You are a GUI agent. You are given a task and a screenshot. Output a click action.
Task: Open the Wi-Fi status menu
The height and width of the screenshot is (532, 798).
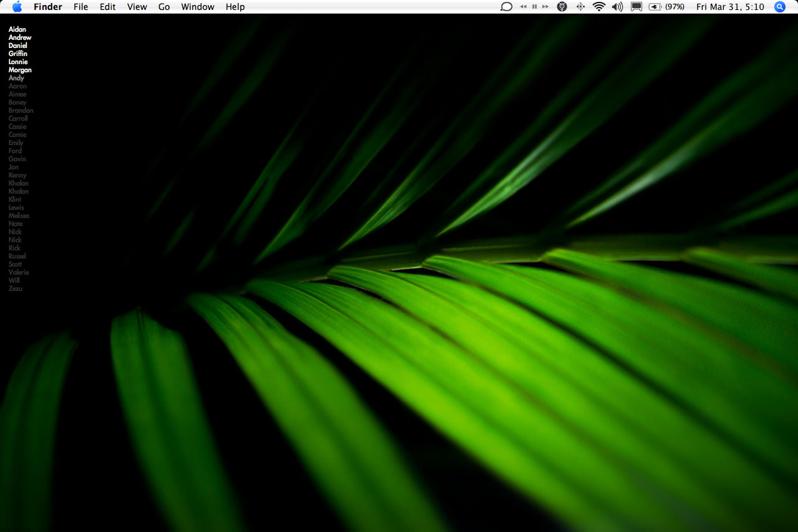[x=598, y=7]
